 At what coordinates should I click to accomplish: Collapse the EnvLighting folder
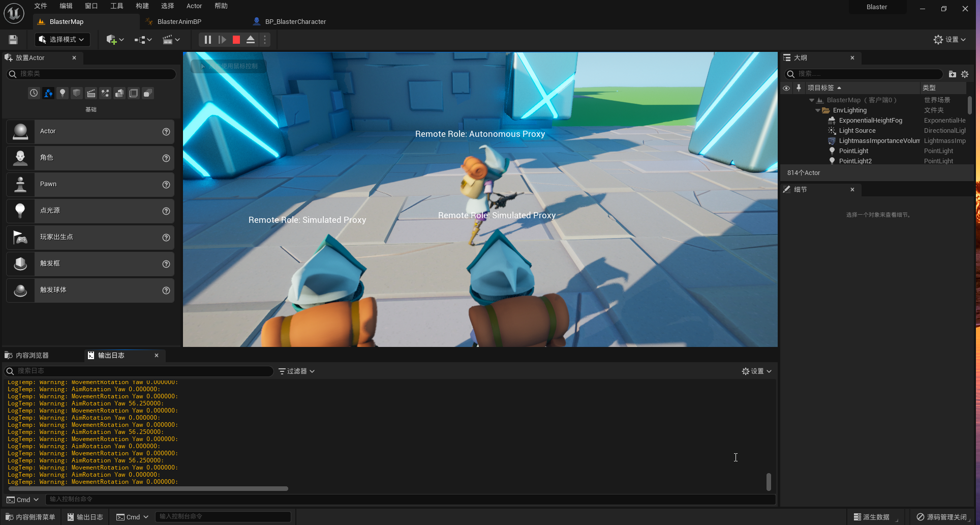818,110
